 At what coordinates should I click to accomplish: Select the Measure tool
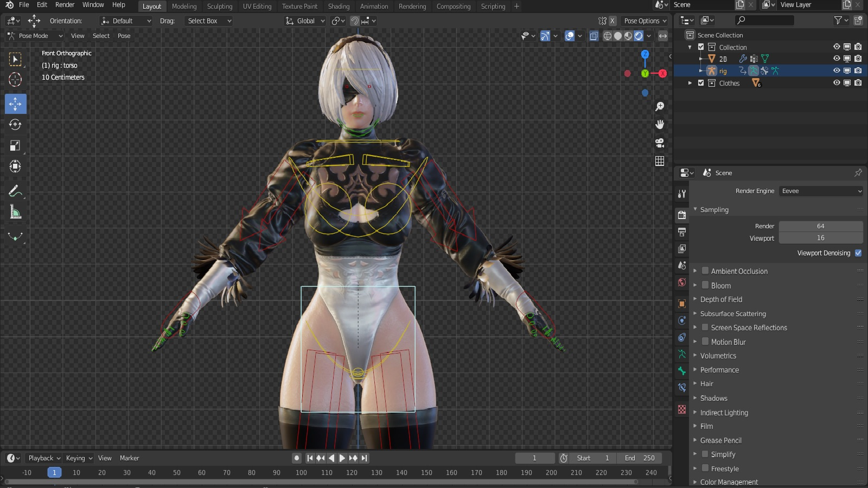[15, 212]
